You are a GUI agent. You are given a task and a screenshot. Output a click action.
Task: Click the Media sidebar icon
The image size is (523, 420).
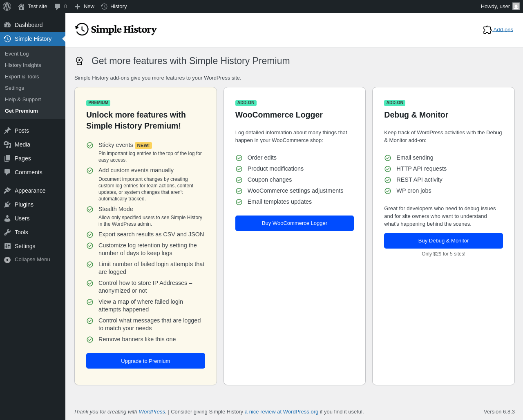coord(7,144)
